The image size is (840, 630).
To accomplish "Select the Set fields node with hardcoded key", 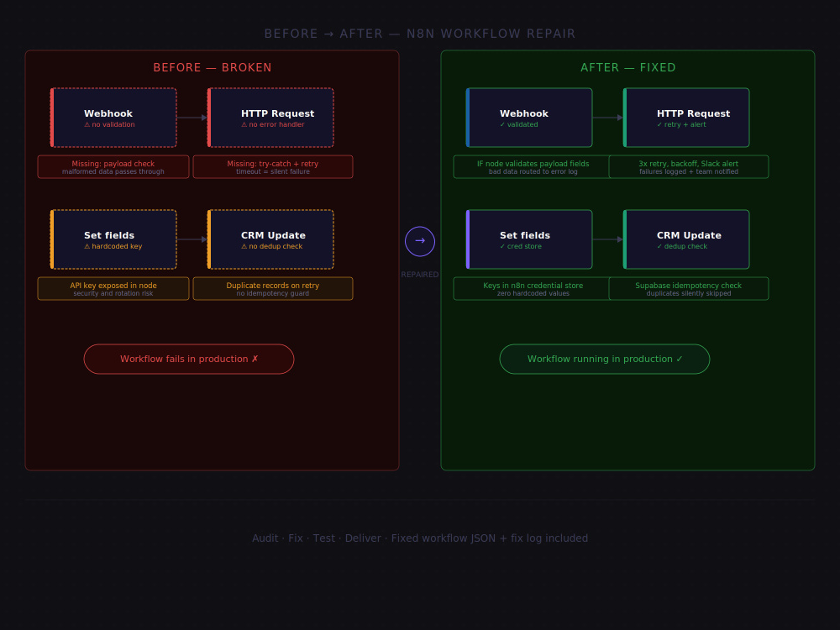I will [x=113, y=239].
